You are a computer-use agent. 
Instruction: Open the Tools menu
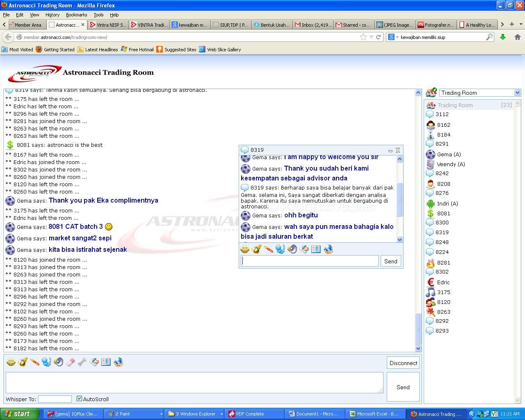[x=98, y=15]
